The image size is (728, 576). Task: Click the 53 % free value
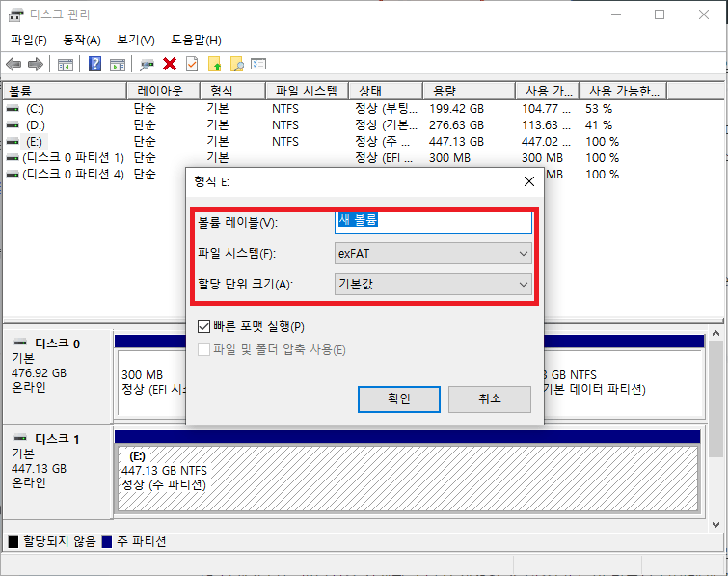pyautogui.click(x=599, y=109)
